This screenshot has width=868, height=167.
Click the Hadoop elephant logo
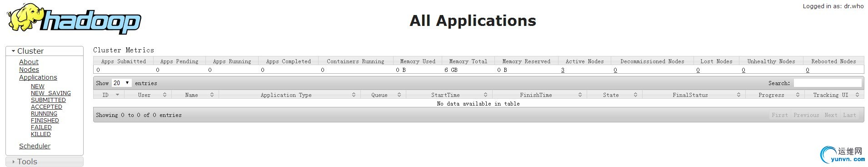pyautogui.click(x=74, y=19)
